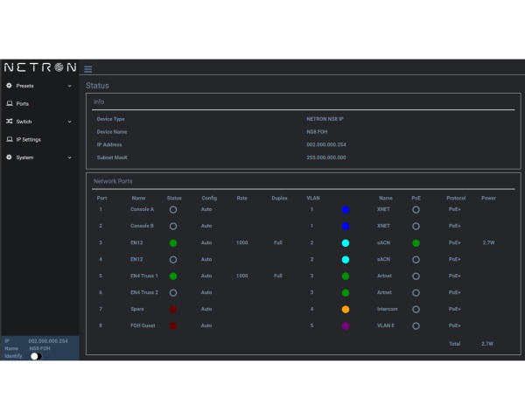525x420 pixels.
Task: Open the Presets sidebar item
Action: 39,86
